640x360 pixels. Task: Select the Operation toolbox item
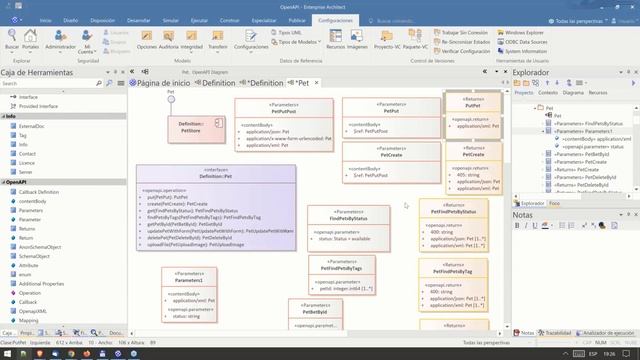(x=30, y=293)
